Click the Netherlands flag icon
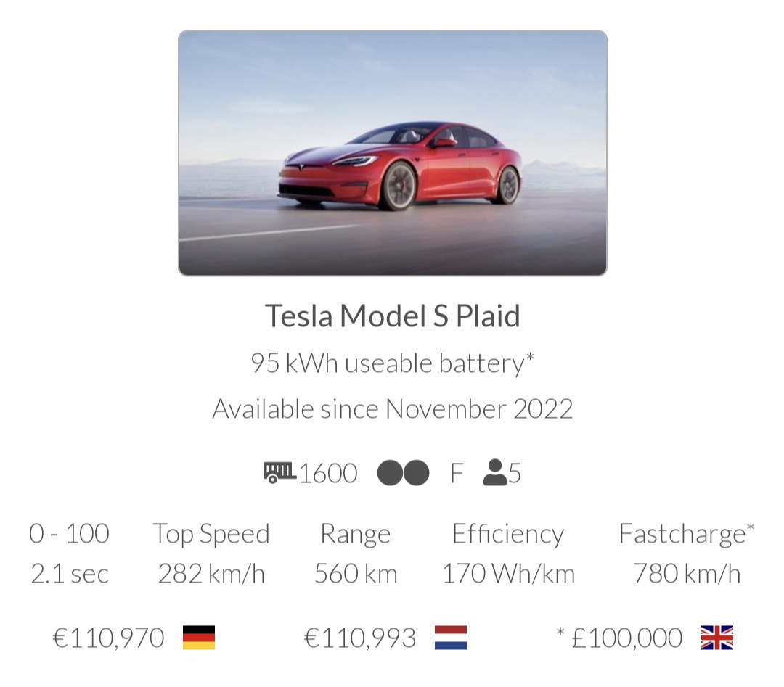Screen dimensions: 784x687 [450, 638]
